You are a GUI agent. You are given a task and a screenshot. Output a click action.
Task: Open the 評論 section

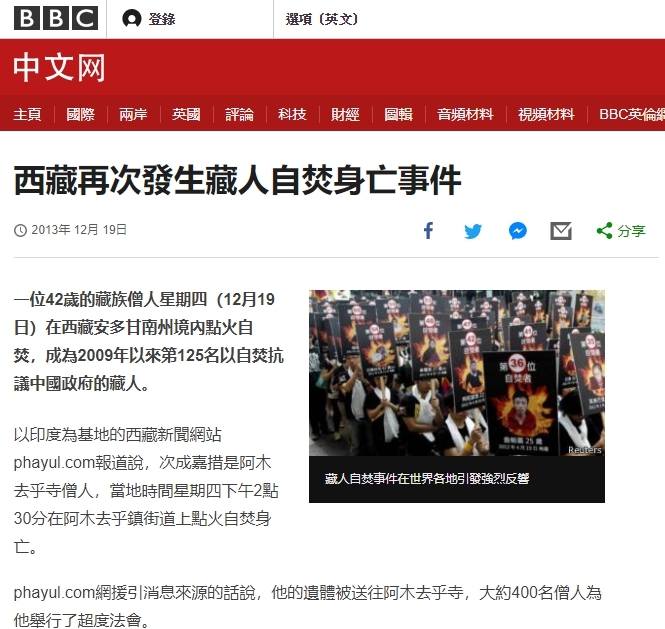click(239, 115)
